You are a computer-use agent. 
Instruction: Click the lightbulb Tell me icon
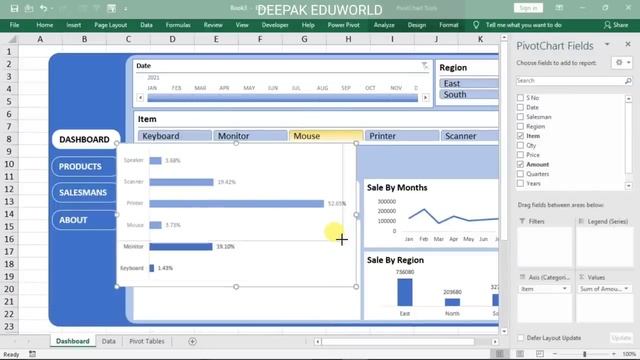point(476,25)
